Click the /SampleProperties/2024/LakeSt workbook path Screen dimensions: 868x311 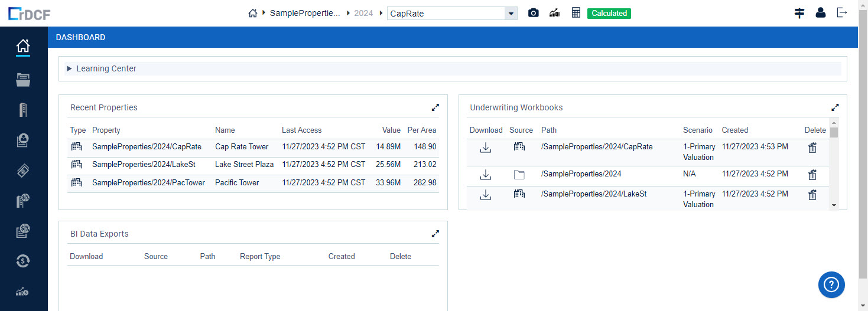coord(594,194)
